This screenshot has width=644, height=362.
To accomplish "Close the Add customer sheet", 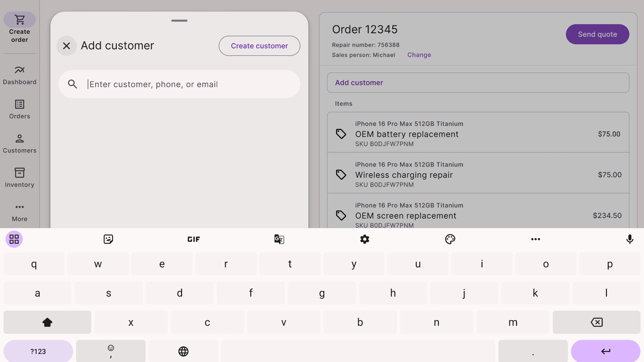I will coord(67,46).
